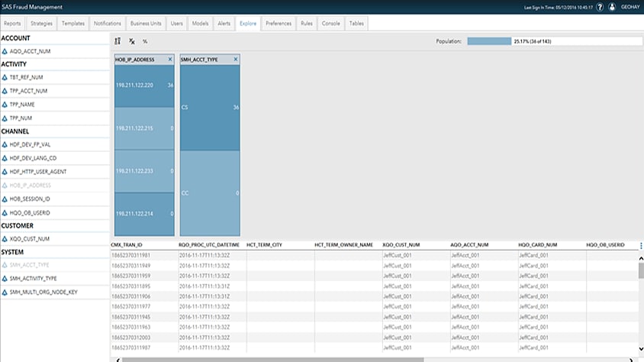644x362 pixels.
Task: Click the HDF_HTTP_USER_AGENT variable icon
Action: pyautogui.click(x=5, y=172)
